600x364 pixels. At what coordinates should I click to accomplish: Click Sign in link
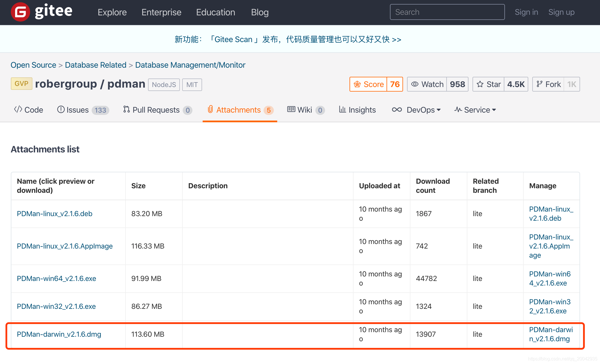pyautogui.click(x=526, y=12)
